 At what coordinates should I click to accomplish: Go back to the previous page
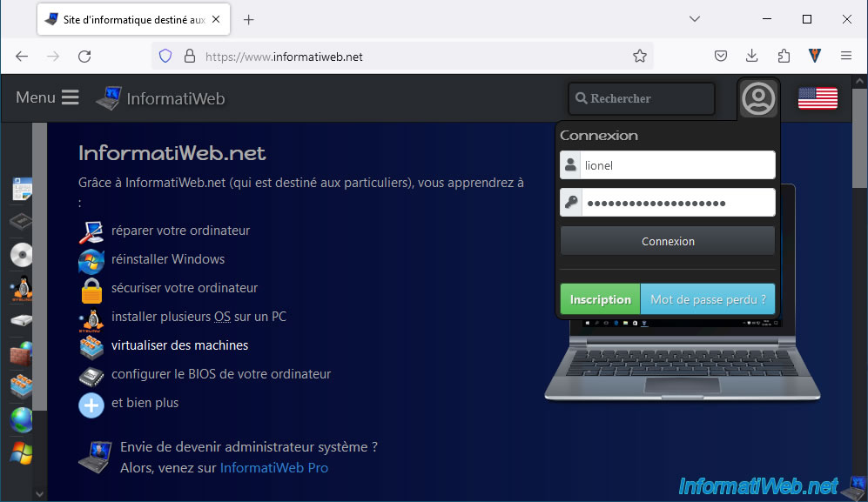(22, 56)
